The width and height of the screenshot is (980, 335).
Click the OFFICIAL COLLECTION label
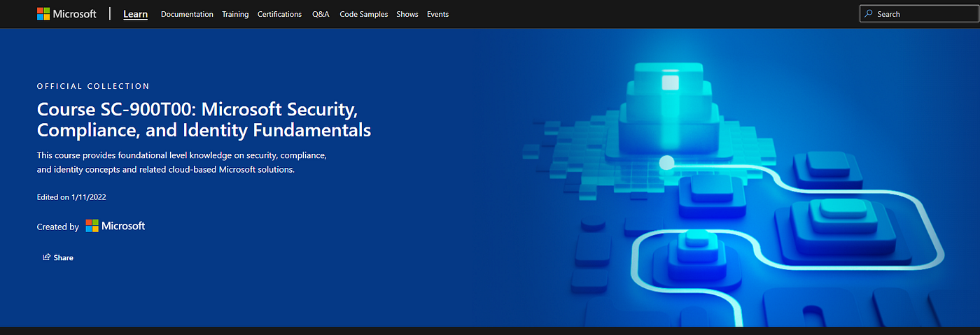click(93, 86)
